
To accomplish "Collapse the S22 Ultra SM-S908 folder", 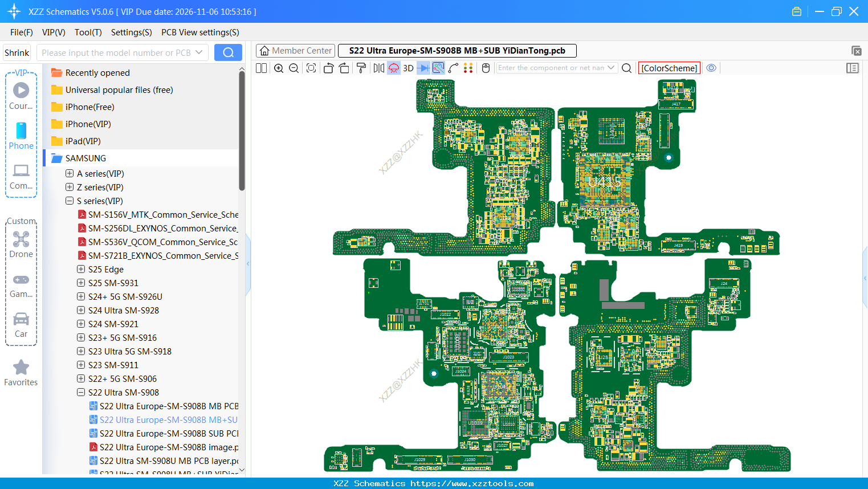I will coord(81,392).
